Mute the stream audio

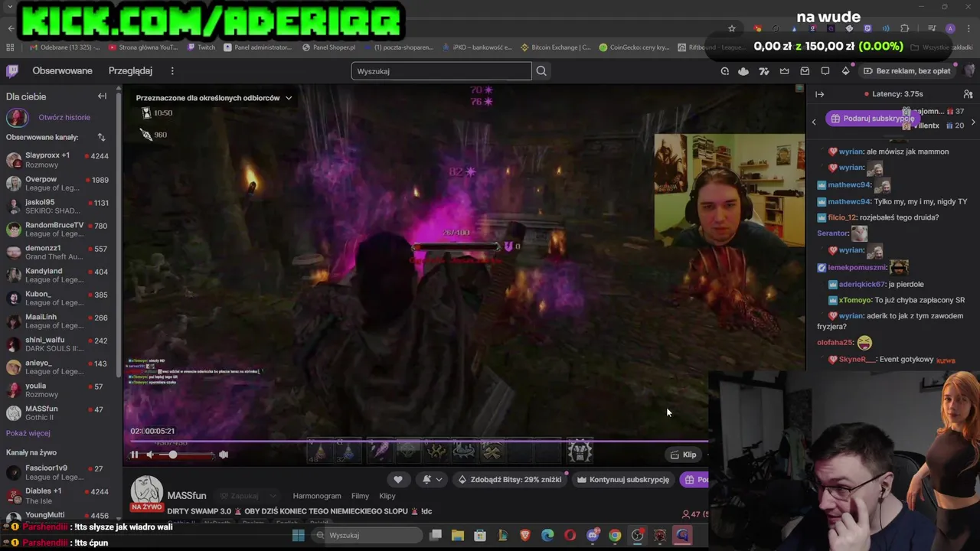150,455
